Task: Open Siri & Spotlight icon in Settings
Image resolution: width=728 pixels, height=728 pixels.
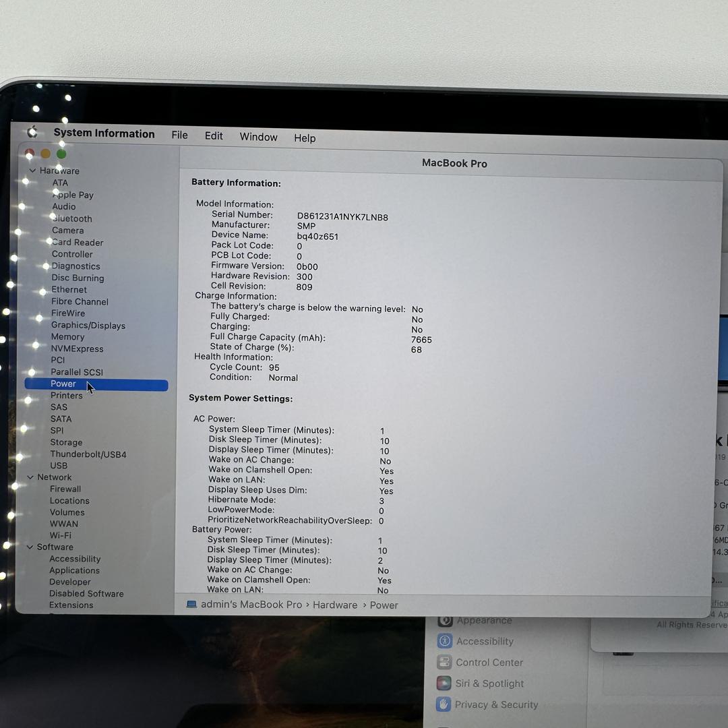Action: (444, 683)
